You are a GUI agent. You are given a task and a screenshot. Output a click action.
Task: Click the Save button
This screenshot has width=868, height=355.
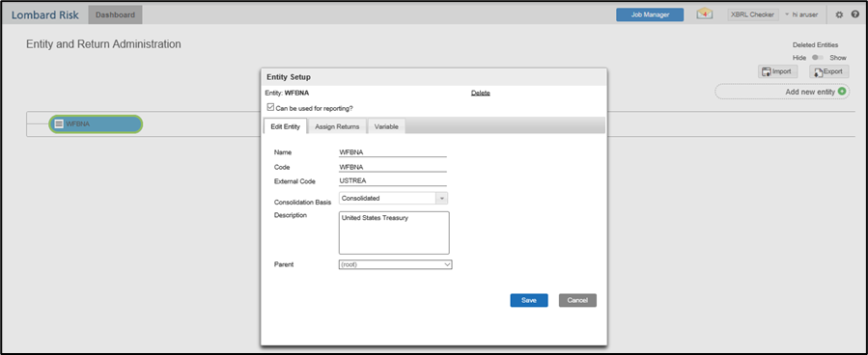529,300
